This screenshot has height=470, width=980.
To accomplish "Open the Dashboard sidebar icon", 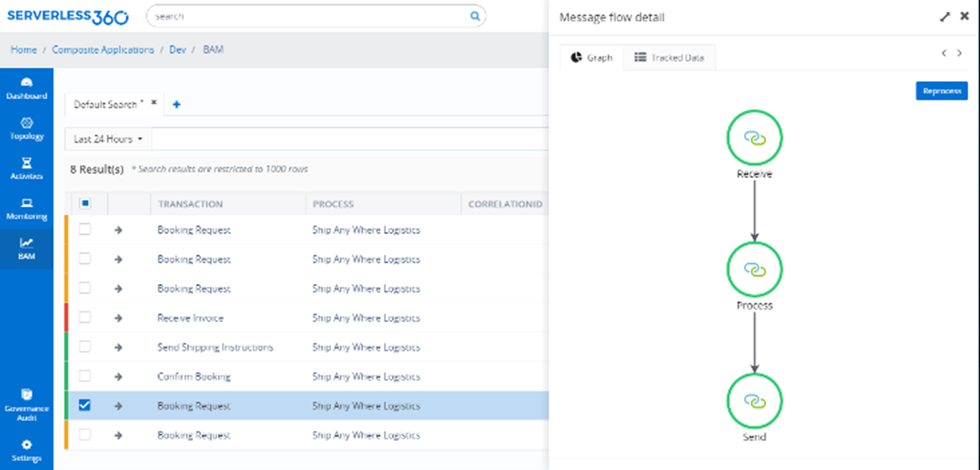I will tap(27, 88).
